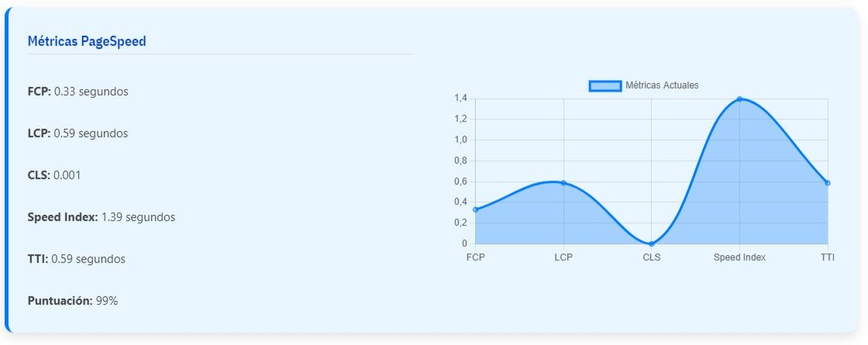Click the TTI x-axis label

point(828,257)
